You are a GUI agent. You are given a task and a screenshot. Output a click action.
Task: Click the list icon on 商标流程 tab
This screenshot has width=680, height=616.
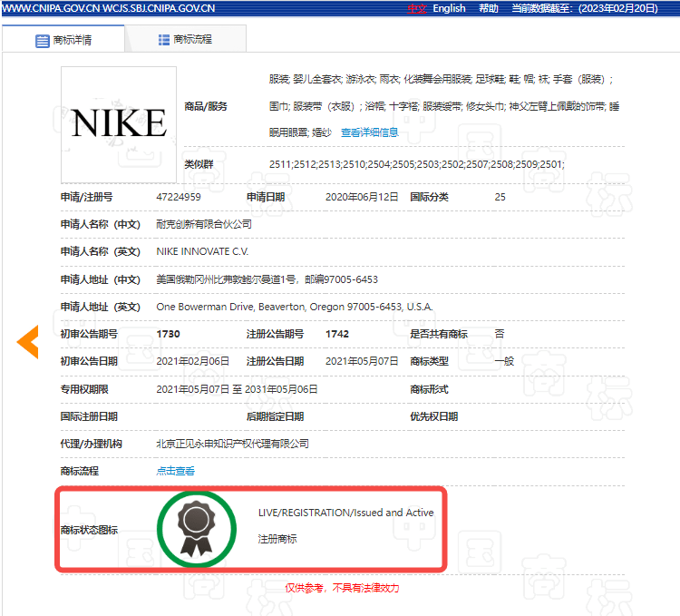163,40
